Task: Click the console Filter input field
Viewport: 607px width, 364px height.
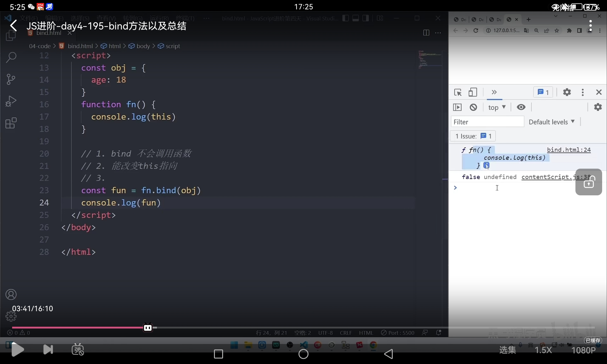Action: point(487,122)
